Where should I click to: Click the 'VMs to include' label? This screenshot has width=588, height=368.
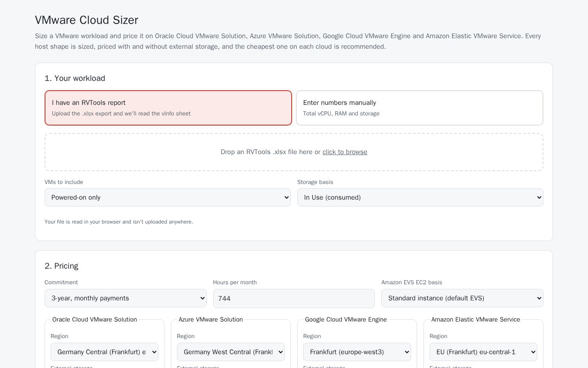coord(64,182)
